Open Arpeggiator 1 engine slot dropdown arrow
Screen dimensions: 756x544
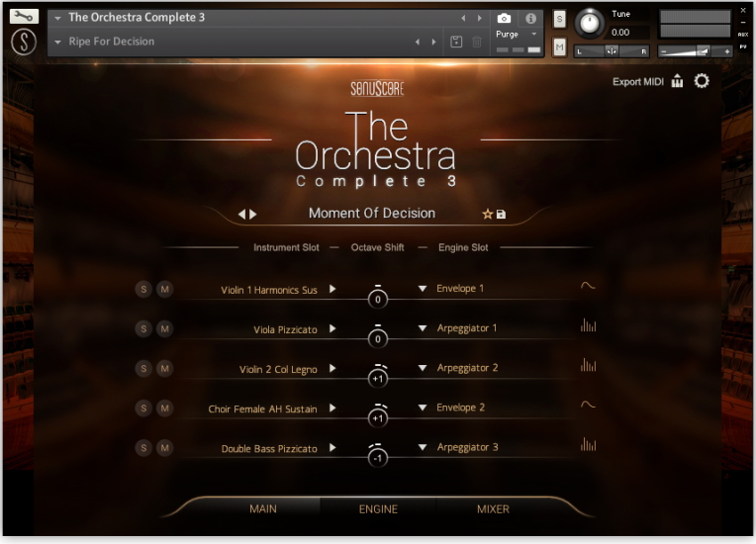(423, 328)
